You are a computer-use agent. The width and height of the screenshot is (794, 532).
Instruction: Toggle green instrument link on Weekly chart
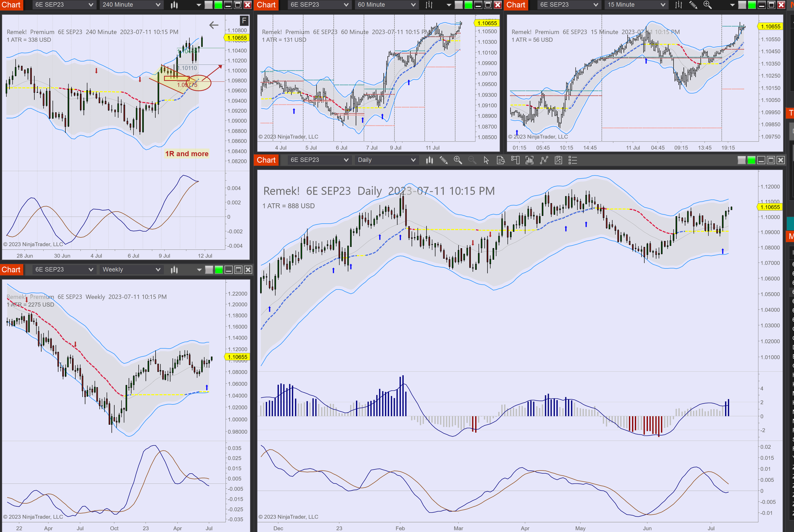[219, 270]
